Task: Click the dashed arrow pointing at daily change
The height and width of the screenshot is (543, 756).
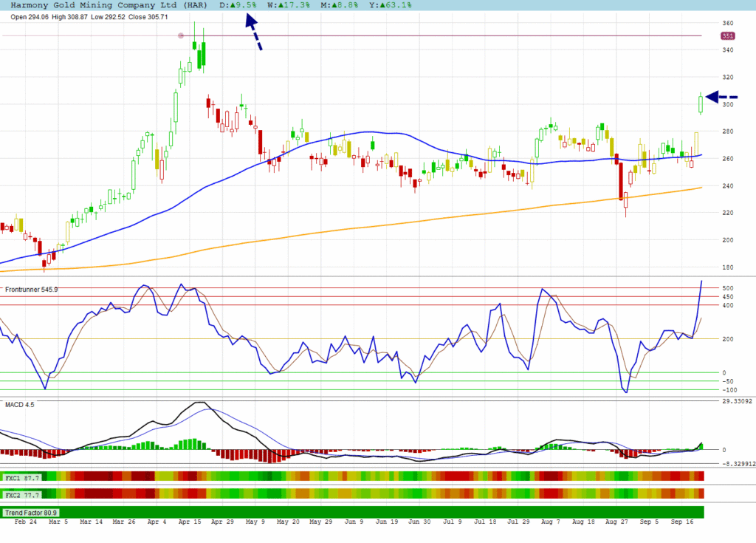Action: (253, 32)
